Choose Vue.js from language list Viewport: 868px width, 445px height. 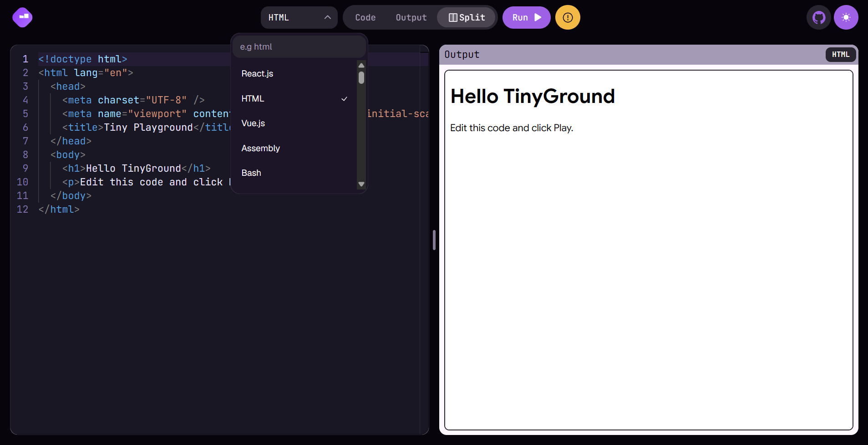pos(295,123)
